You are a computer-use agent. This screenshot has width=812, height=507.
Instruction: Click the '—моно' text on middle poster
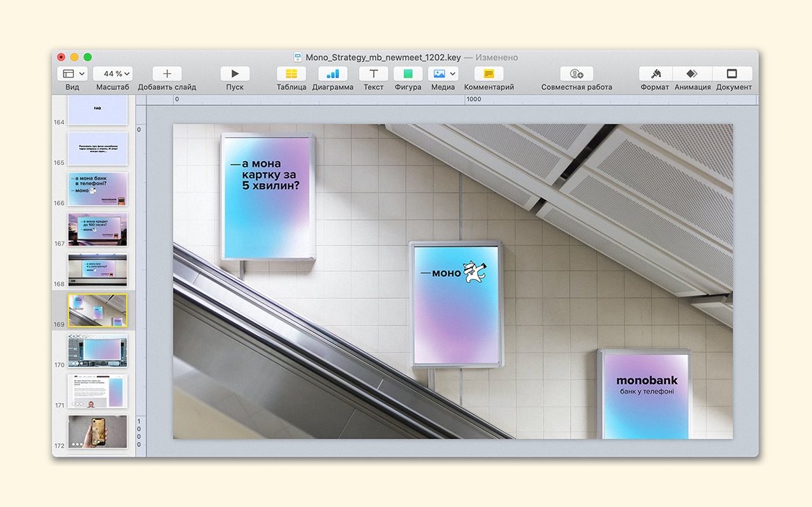pyautogui.click(x=441, y=273)
